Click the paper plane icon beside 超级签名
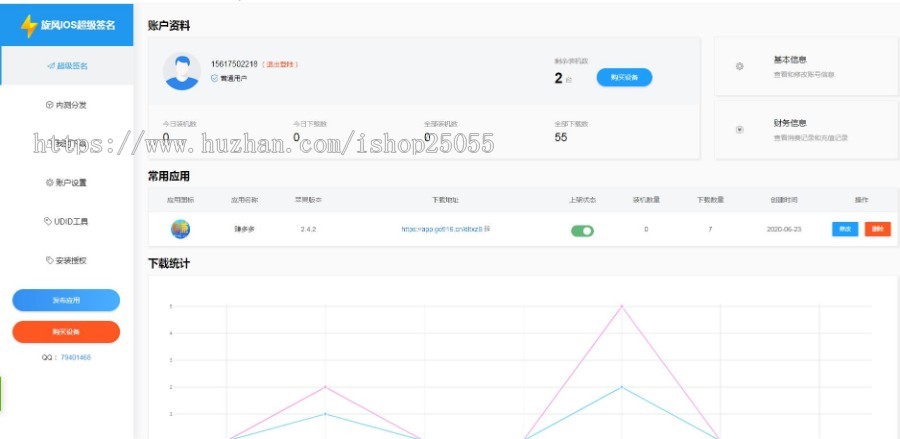This screenshot has height=439, width=900. (x=51, y=66)
